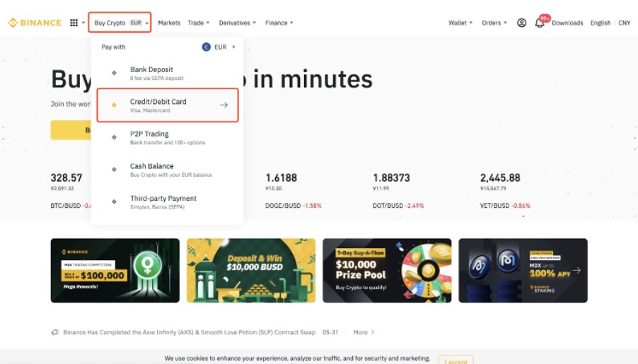
Task: Open the Axie Infinity contract swap announcement
Action: click(189, 332)
